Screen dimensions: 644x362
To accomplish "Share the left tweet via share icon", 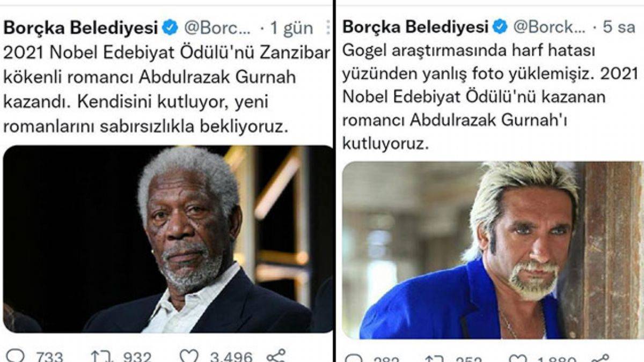I will pos(276,356).
